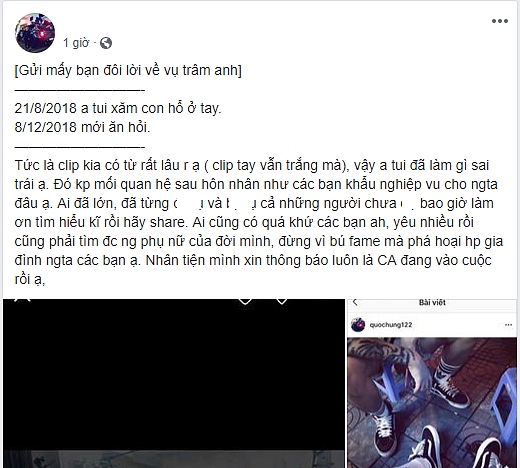Open the quochung122 round avatar

(x=358, y=325)
